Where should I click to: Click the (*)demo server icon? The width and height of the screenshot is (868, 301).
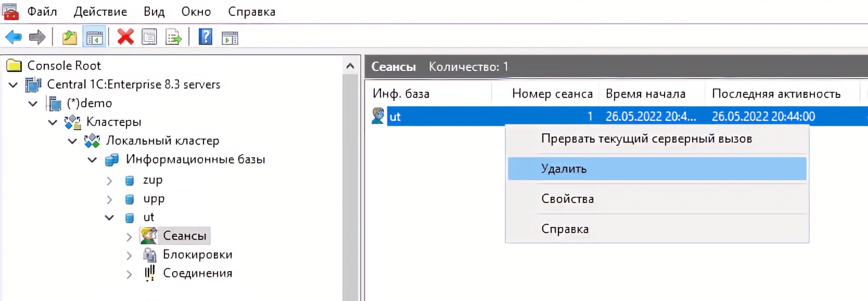pyautogui.click(x=54, y=103)
